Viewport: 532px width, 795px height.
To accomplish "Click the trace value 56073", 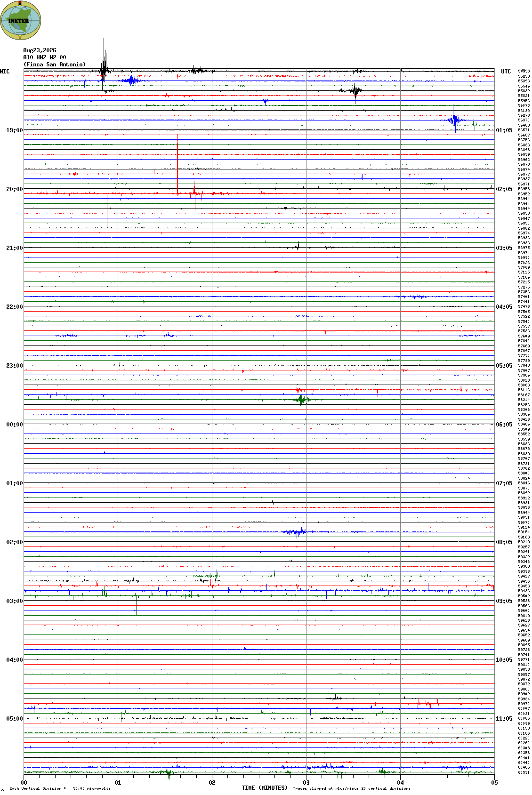I will (x=524, y=105).
